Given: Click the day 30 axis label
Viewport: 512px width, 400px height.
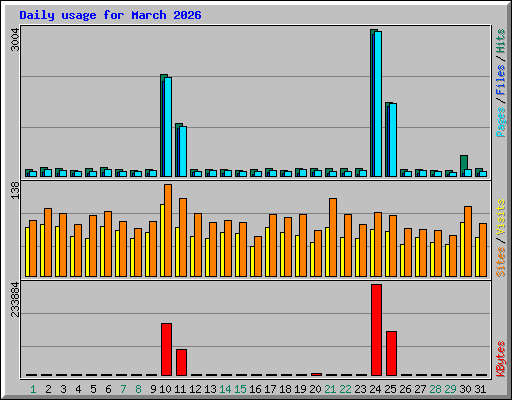Looking at the screenshot, I should [465, 389].
